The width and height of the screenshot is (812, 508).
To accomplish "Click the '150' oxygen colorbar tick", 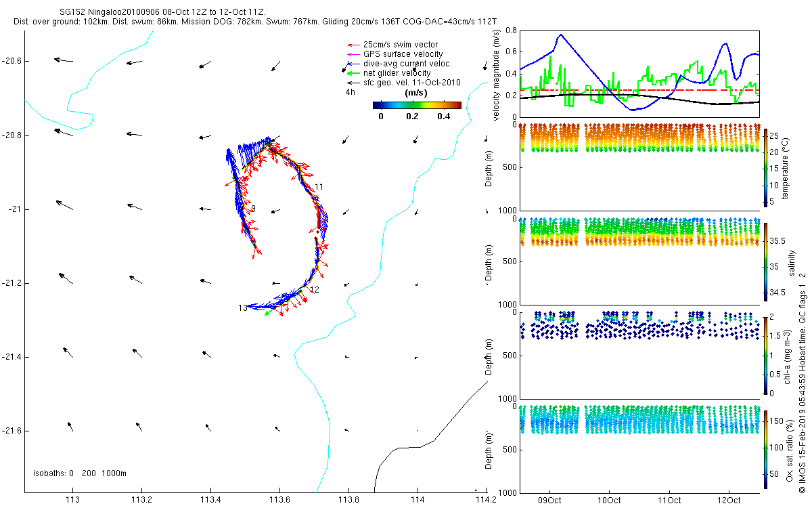I will click(777, 420).
